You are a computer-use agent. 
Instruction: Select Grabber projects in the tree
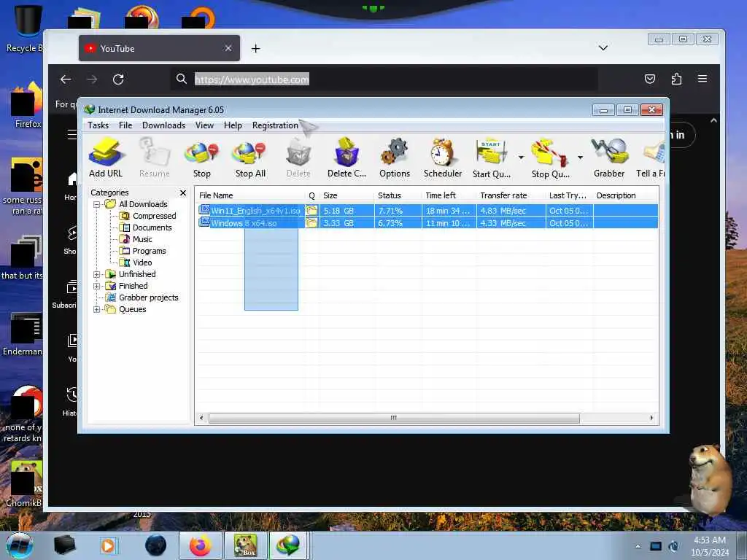pyautogui.click(x=148, y=297)
